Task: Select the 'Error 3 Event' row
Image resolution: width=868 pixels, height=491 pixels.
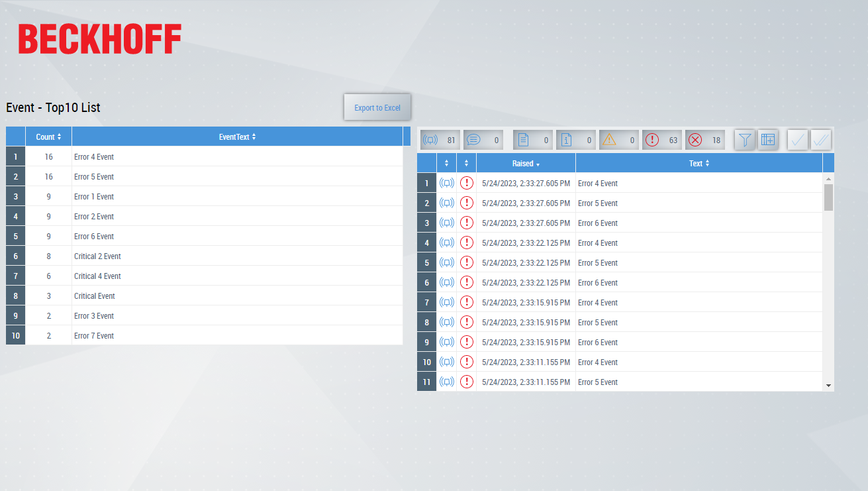Action: [204, 315]
